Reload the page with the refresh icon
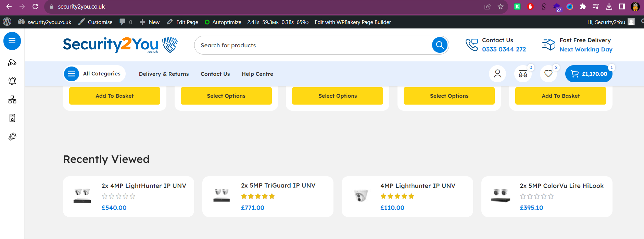This screenshot has width=644, height=239. (x=35, y=7)
